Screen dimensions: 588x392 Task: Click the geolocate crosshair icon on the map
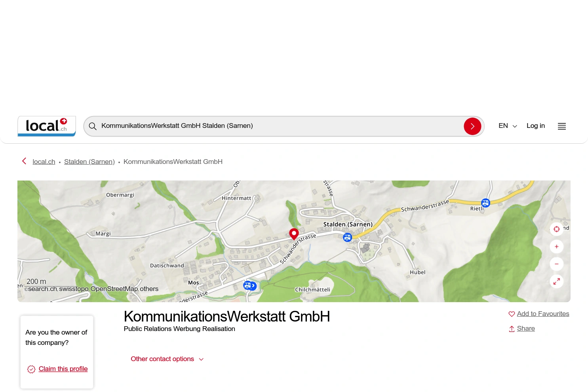[556, 229]
